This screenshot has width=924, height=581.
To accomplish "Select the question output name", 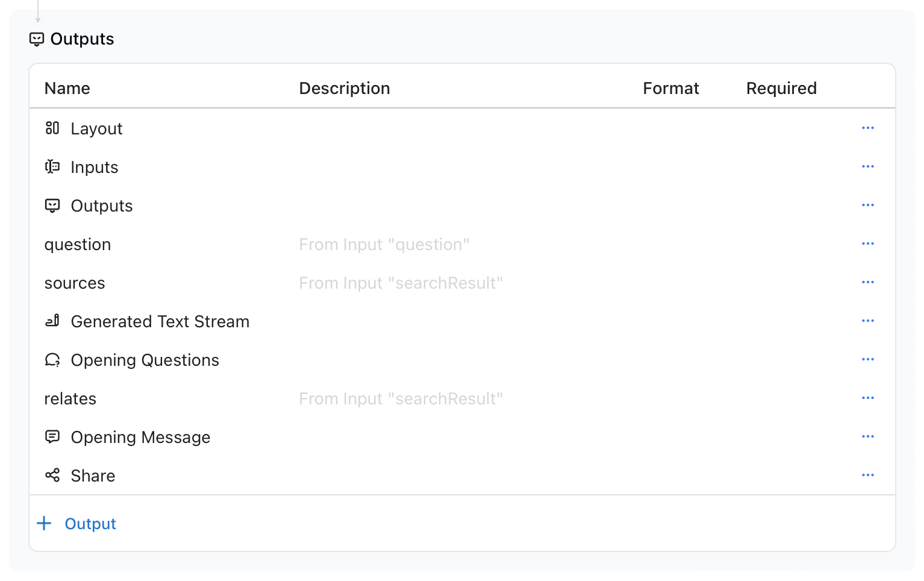I will point(78,245).
